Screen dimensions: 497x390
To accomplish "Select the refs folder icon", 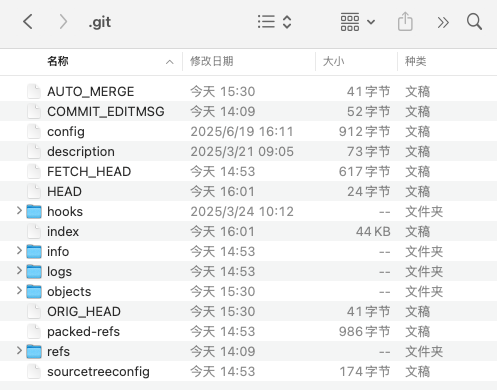I will 34,352.
